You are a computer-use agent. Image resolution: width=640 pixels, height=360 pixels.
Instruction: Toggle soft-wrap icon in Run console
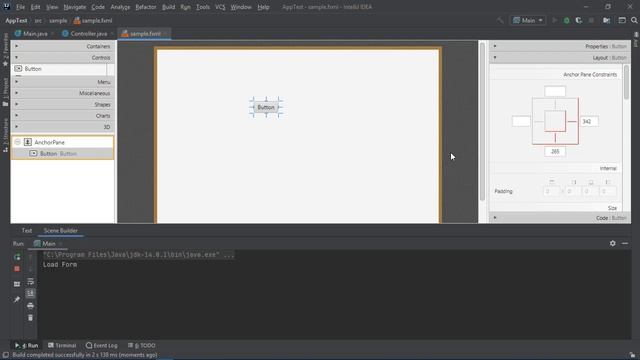31,282
